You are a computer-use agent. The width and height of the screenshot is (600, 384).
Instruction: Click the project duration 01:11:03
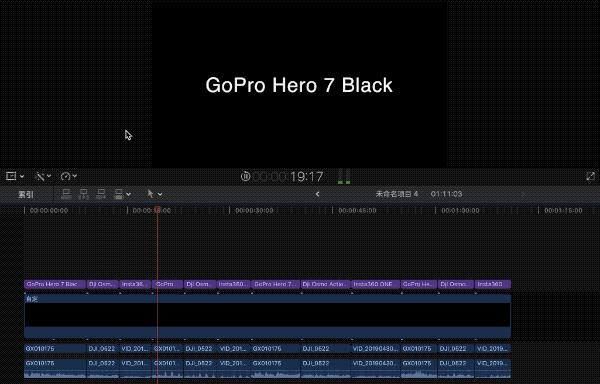446,194
